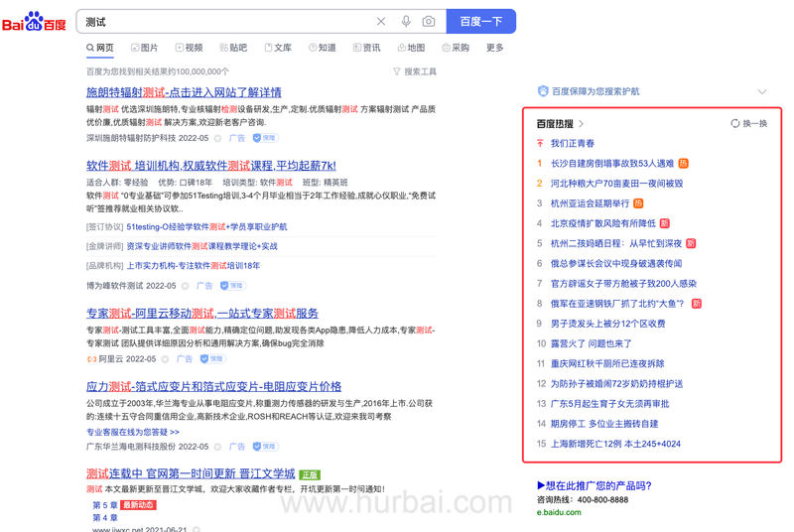Open 第 5 章 chapter link

coord(105,505)
